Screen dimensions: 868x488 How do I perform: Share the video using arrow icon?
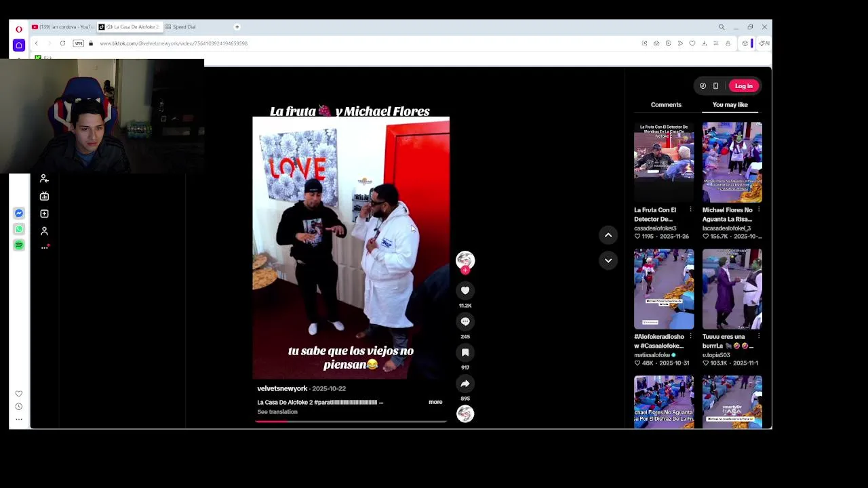465,384
